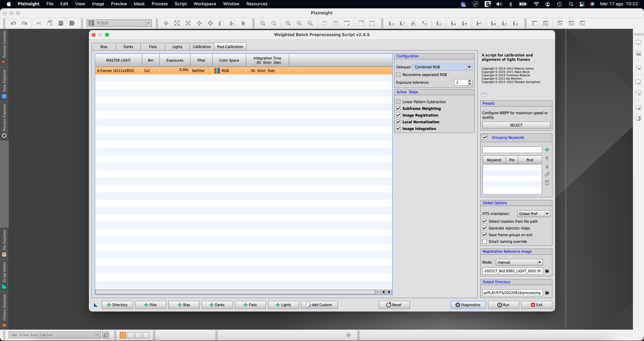
Task: Toggle Detect masters from file path
Action: 485,221
